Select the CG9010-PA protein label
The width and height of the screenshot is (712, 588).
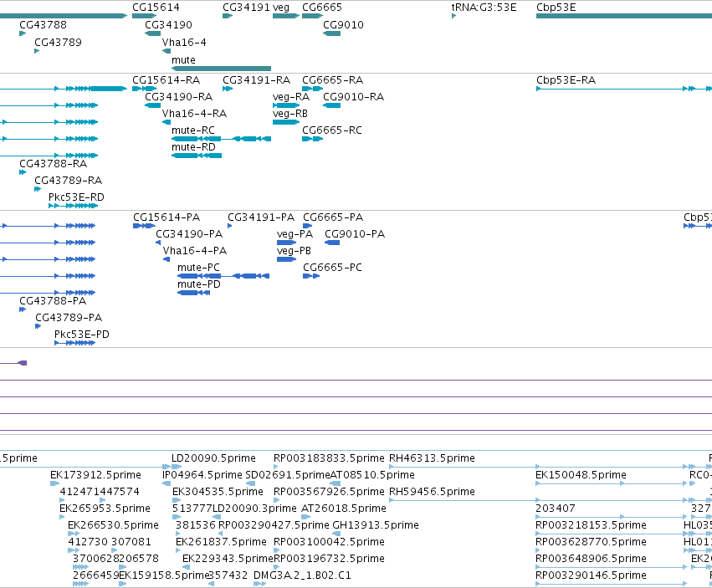(355, 234)
